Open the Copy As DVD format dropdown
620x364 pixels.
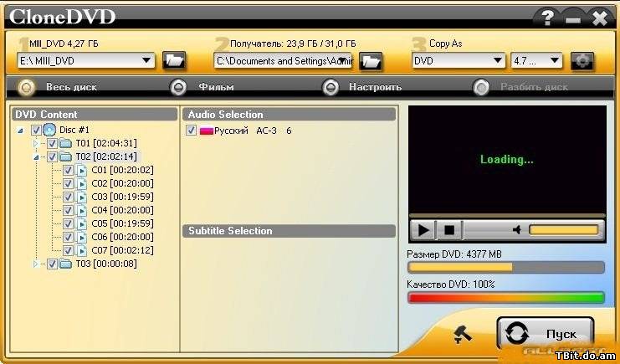point(498,61)
